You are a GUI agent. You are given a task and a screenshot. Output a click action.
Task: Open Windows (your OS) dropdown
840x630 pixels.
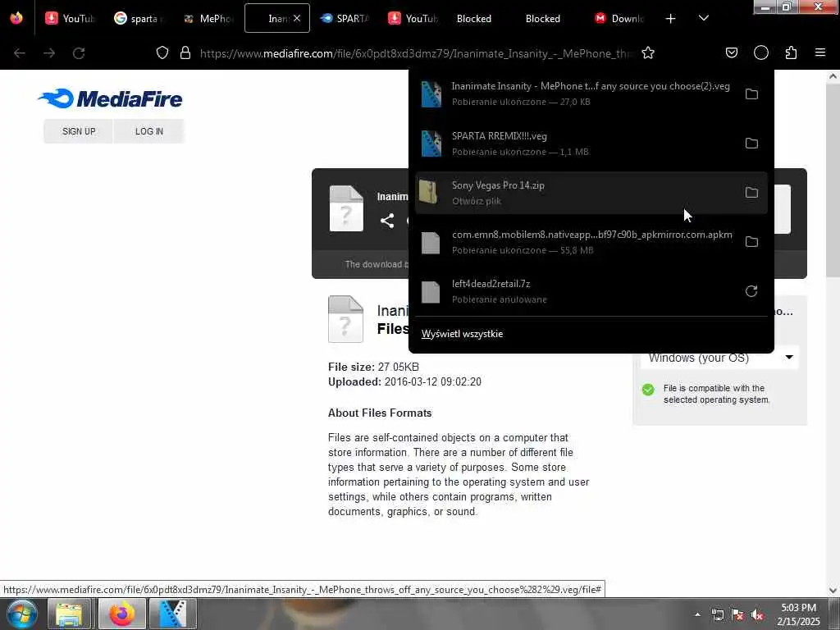click(x=719, y=358)
